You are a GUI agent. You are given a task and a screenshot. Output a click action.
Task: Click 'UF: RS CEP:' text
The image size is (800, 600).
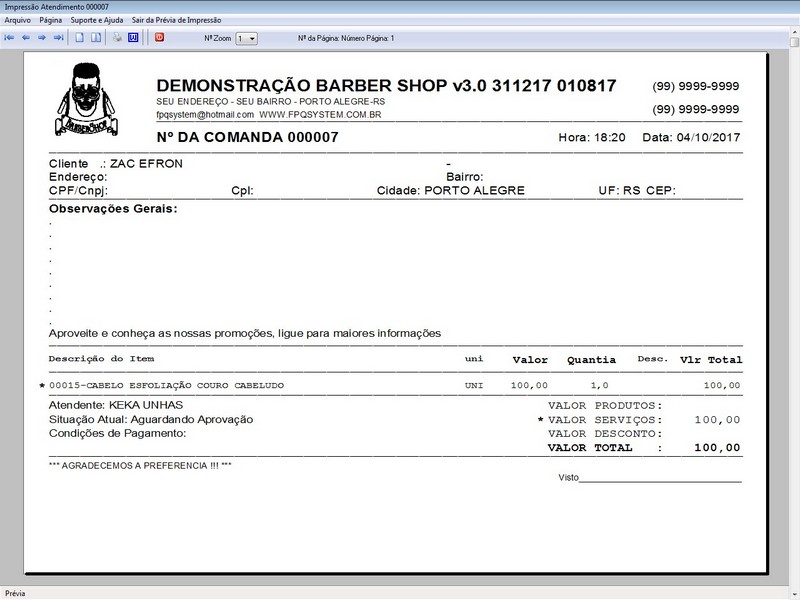click(637, 191)
